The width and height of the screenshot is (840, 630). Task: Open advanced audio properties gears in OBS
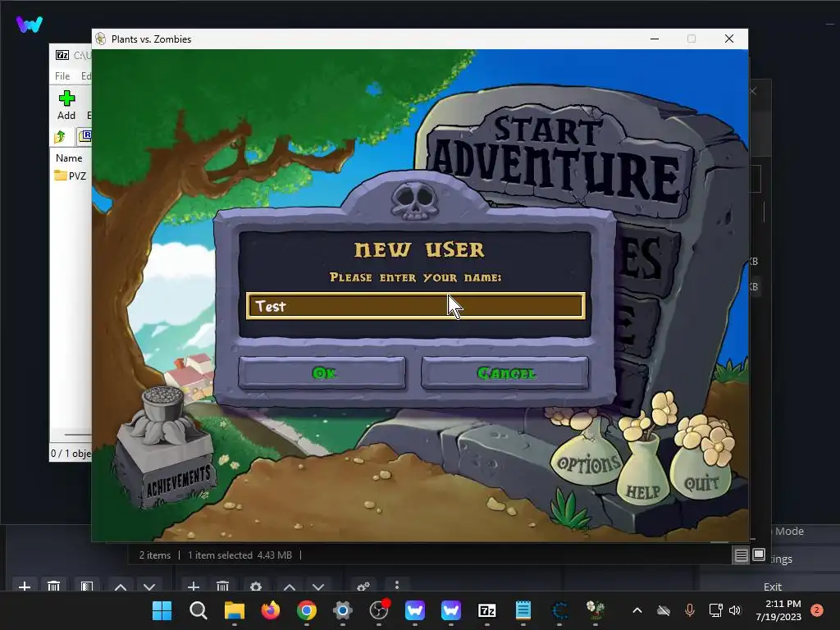[x=363, y=586]
